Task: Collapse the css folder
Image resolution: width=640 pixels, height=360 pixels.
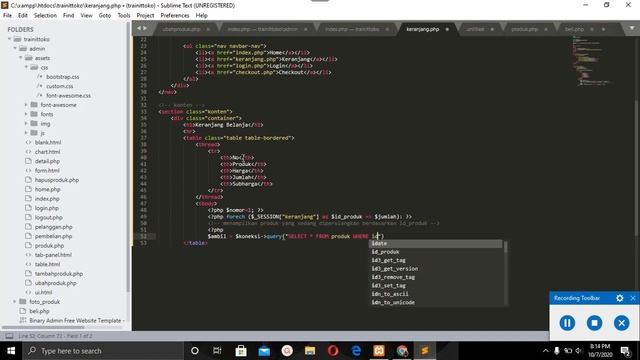Action: point(27,67)
